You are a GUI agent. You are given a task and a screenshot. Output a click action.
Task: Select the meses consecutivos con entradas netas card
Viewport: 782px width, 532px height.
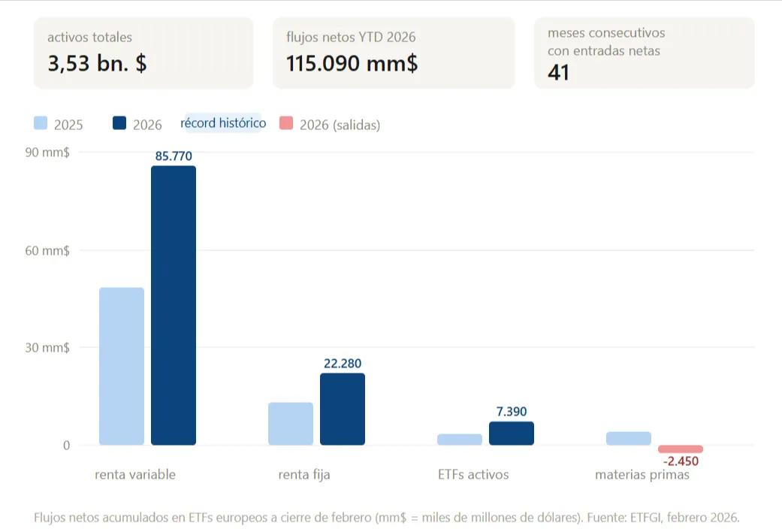point(644,53)
